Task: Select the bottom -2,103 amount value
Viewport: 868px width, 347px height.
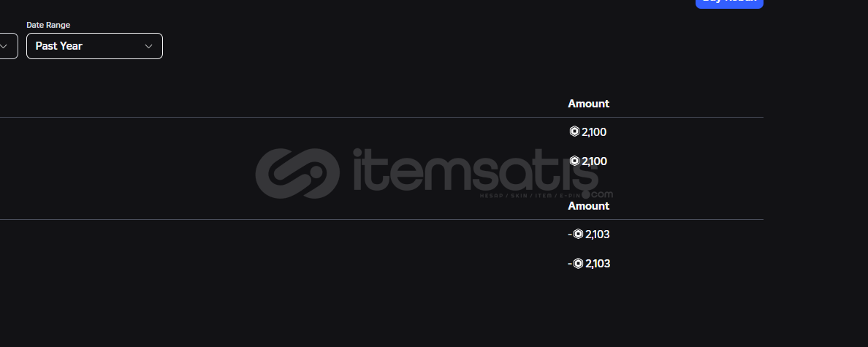Action: [589, 264]
